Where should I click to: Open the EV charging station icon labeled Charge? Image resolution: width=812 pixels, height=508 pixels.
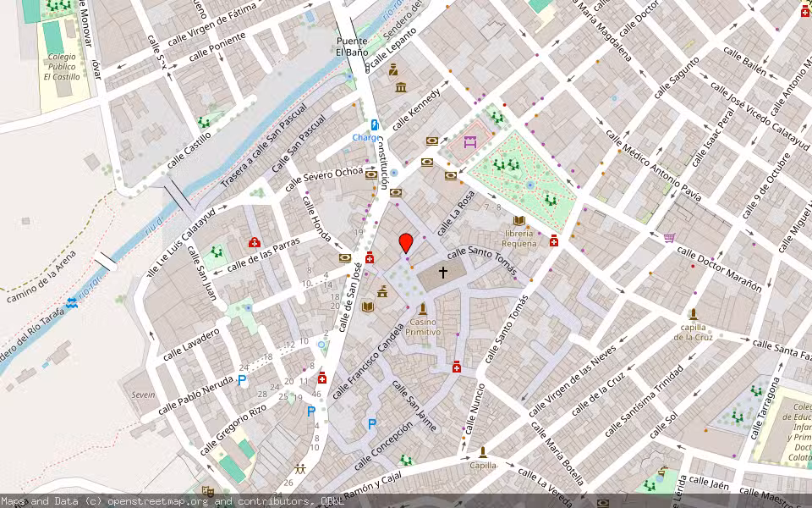coord(374,124)
